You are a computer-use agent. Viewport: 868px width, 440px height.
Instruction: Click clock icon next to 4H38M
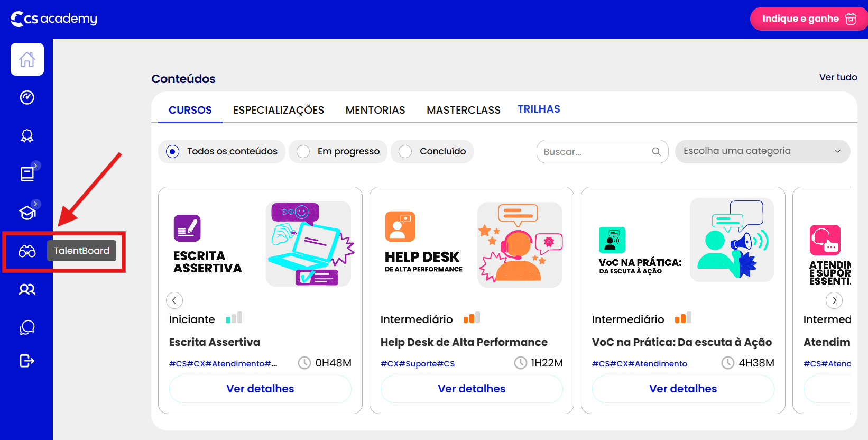click(728, 363)
